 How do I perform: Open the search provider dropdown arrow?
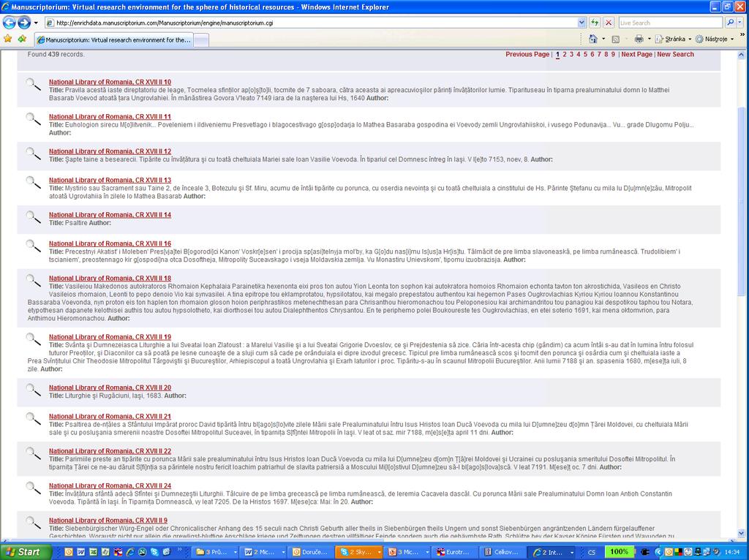[740, 23]
